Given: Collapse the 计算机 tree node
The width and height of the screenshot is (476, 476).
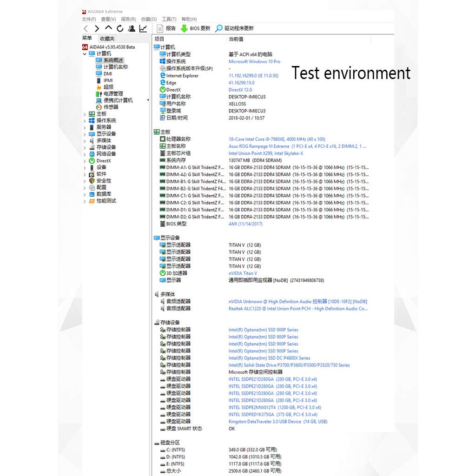Looking at the screenshot, I should coord(85,54).
